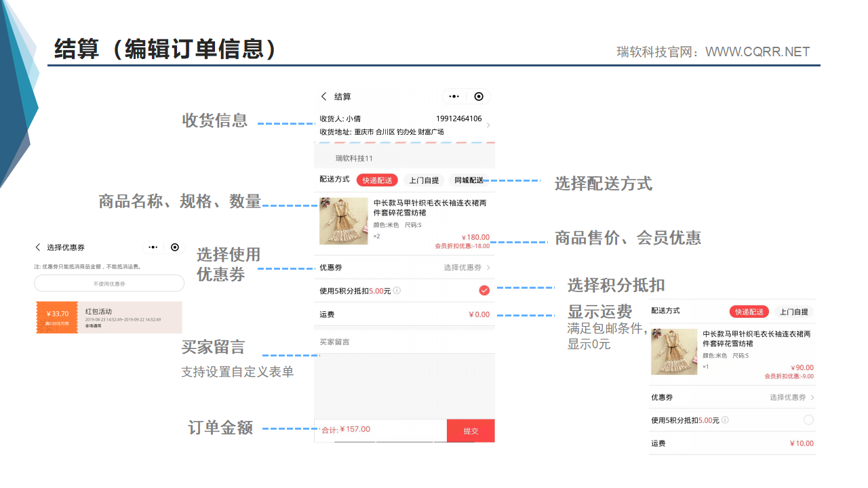Select 上门自提 in the main checkout
868x488 pixels.
click(x=424, y=180)
